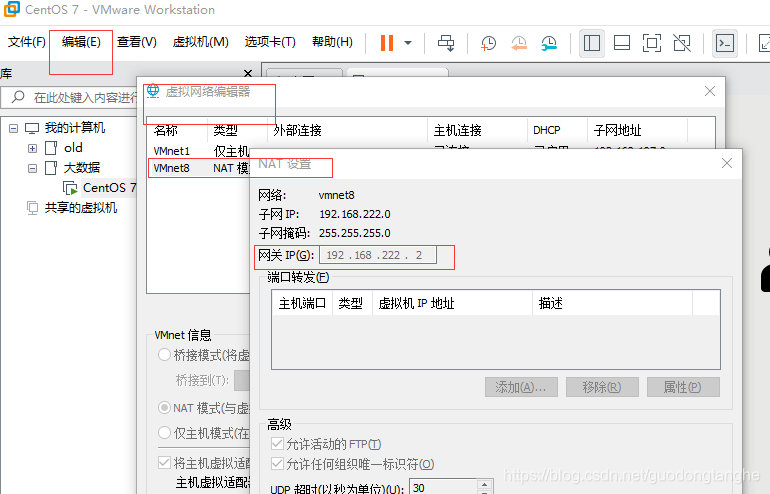This screenshot has height=494, width=770.
Task: Select the 桥接模式 radio button
Action: pos(165,355)
